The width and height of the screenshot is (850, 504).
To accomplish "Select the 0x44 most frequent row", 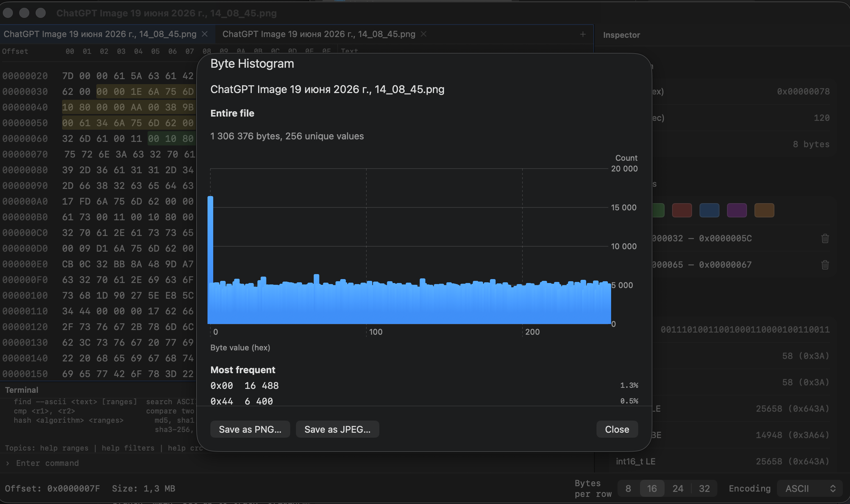I will click(424, 401).
